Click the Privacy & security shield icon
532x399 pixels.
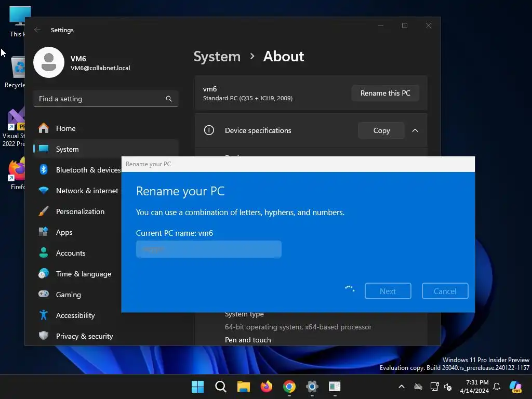coord(44,336)
